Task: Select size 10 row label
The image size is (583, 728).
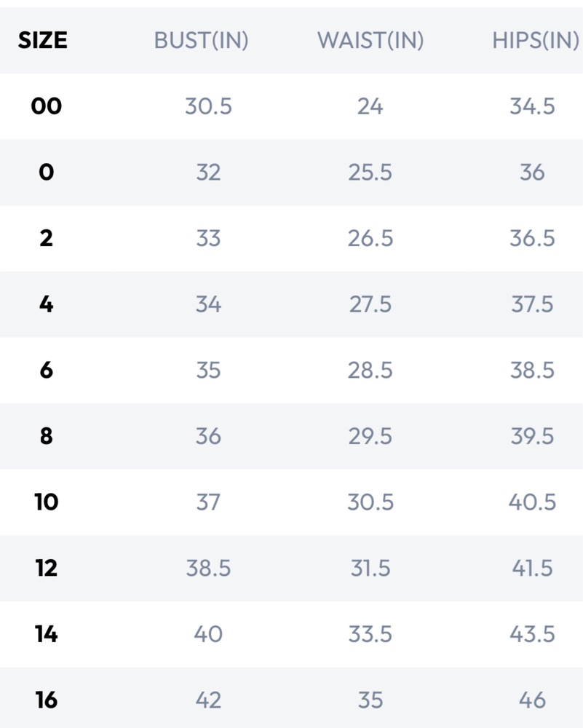Action: [x=47, y=502]
